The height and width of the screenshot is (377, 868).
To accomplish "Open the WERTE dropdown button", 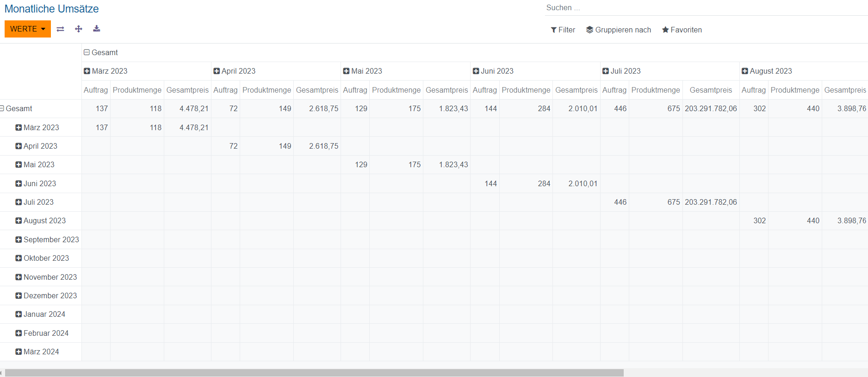I will coord(28,29).
